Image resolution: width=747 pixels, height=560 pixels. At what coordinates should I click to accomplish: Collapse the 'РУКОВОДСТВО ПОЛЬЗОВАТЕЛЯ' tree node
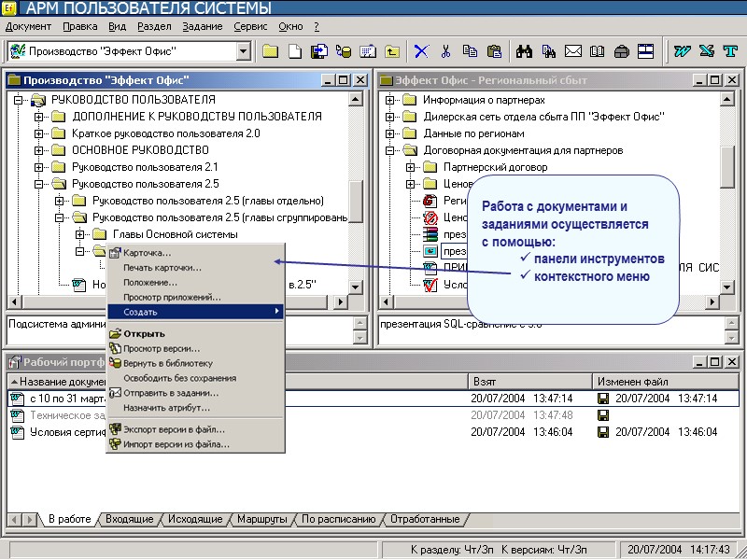(18, 100)
